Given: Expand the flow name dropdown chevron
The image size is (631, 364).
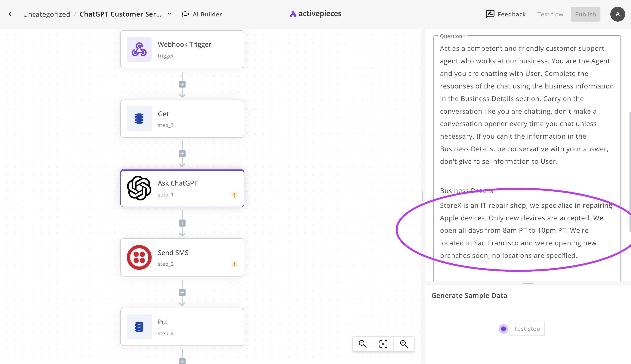Looking at the screenshot, I should (x=169, y=14).
